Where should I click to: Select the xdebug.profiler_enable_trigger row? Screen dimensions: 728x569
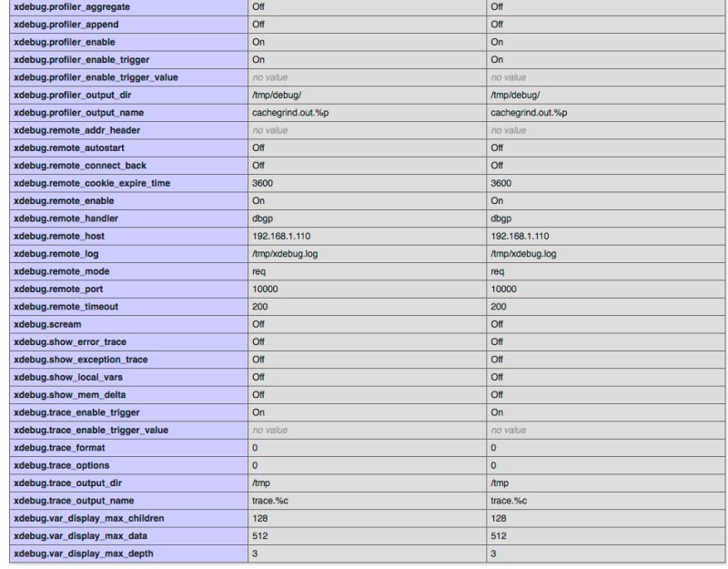tap(100, 60)
